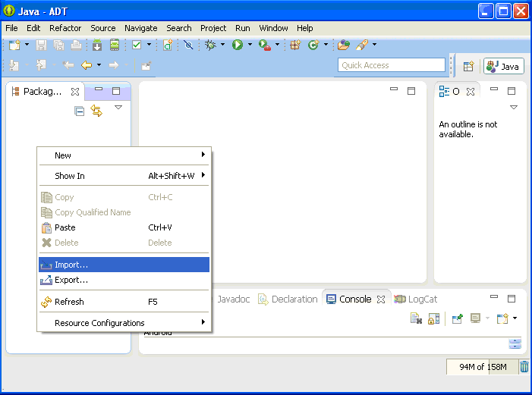Maximize the editor area

pyautogui.click(x=411, y=90)
